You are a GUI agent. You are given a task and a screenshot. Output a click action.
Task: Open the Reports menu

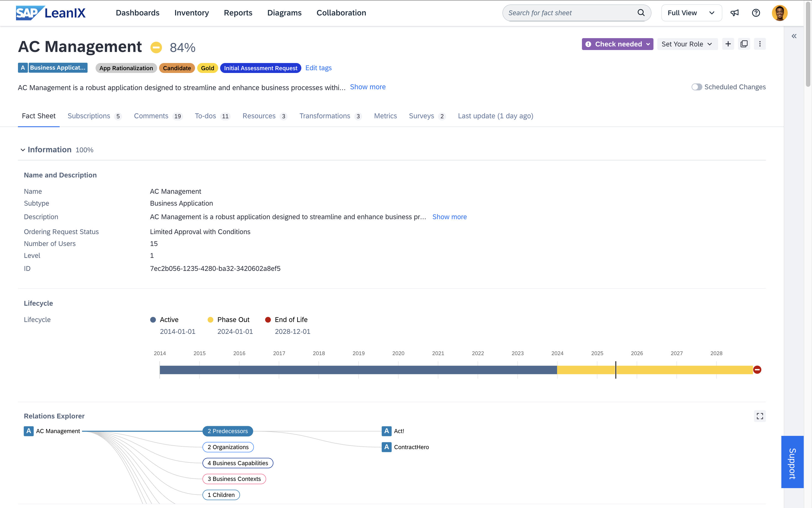click(x=238, y=13)
